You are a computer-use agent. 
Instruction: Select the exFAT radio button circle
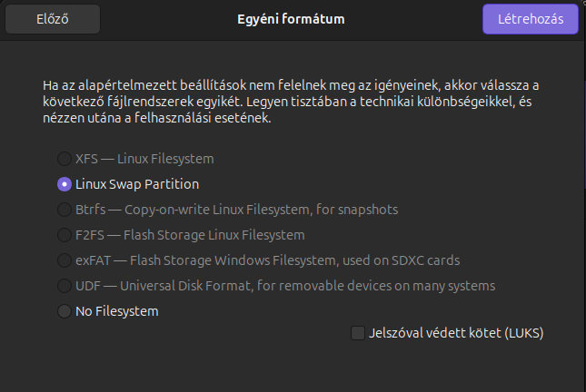(65, 260)
